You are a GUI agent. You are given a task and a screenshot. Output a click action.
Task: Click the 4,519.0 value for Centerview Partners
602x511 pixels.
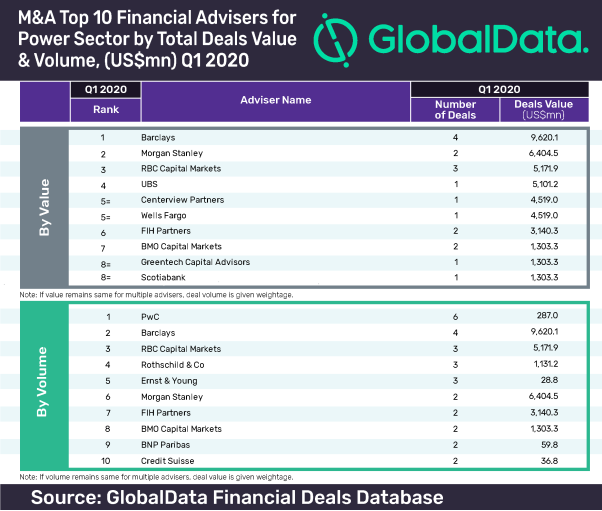coord(544,200)
